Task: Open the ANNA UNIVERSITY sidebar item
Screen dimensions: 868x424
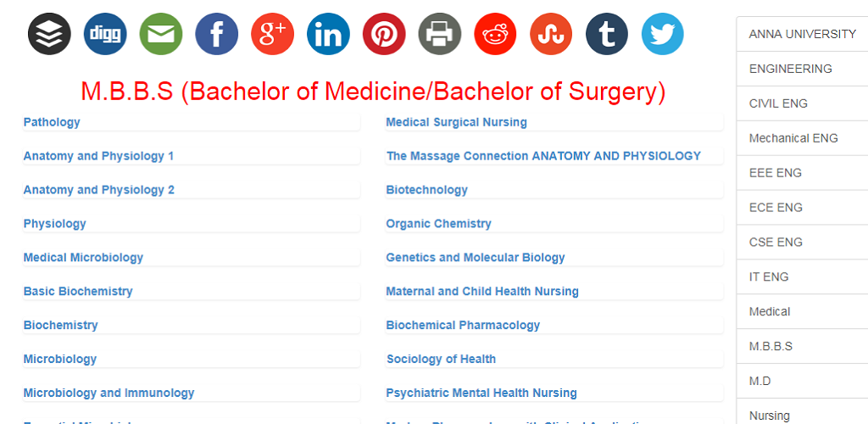Action: [x=802, y=34]
